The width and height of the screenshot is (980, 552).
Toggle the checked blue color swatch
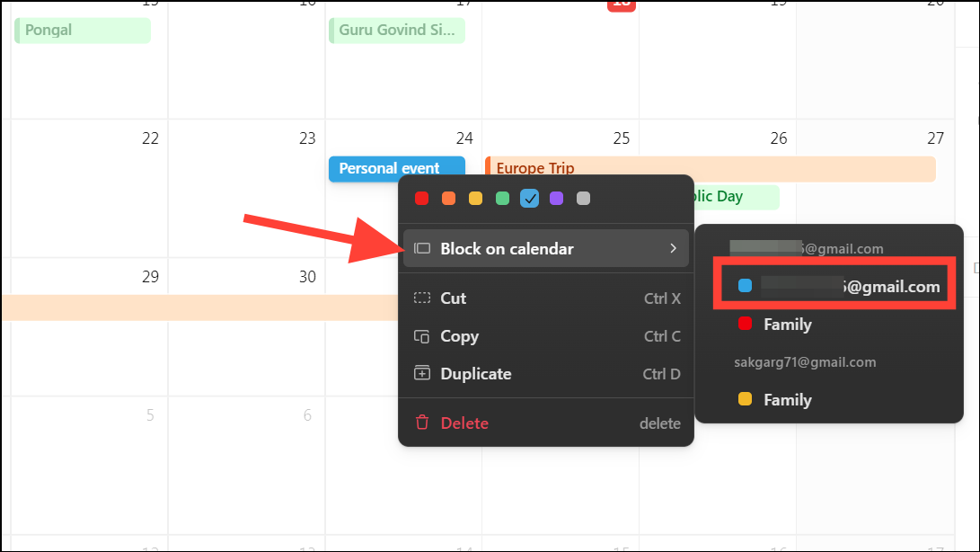[529, 198]
